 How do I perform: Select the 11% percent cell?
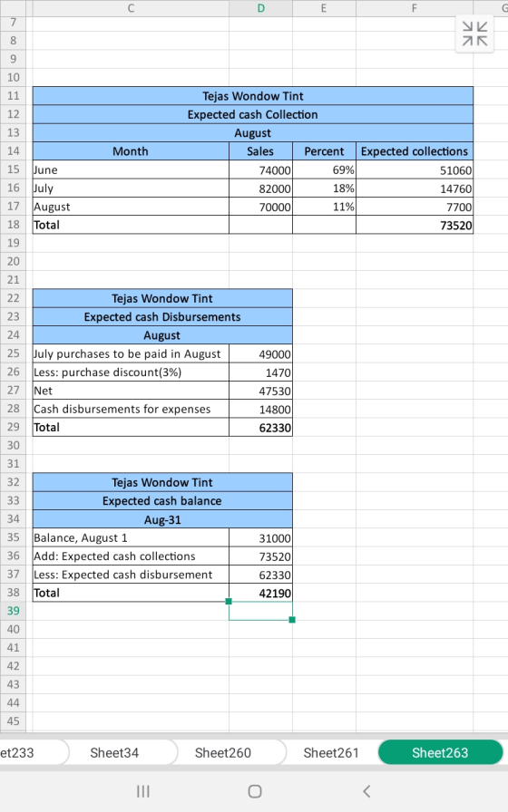324,207
